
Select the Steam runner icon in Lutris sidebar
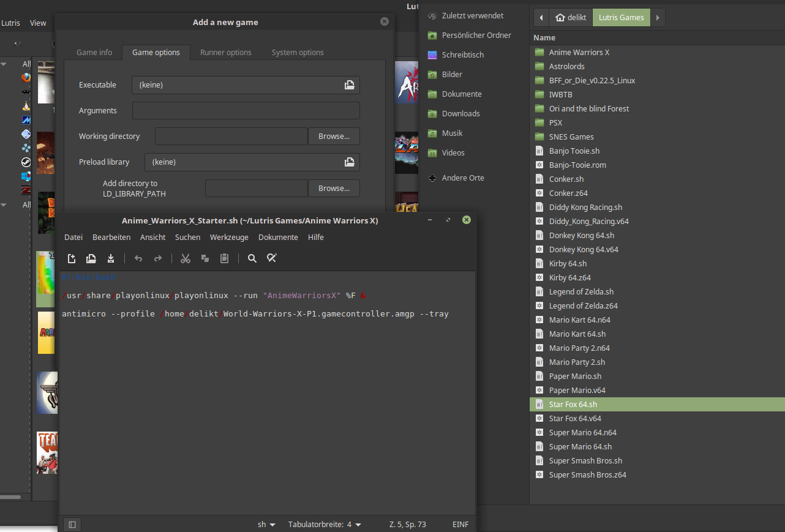26,162
